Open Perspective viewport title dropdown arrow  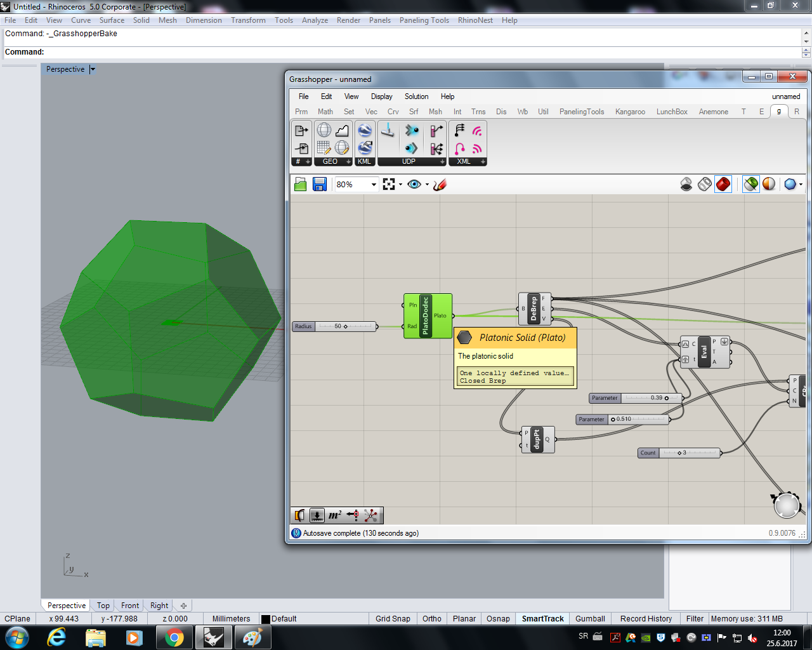[93, 69]
